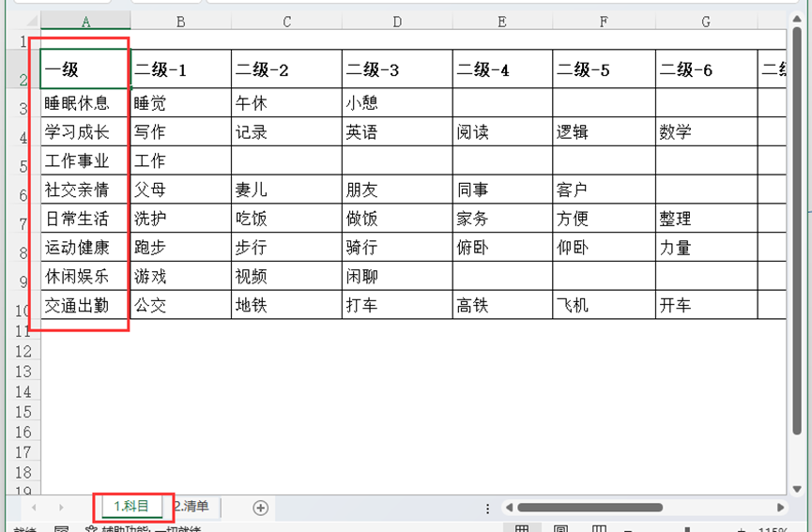Select cell 小憩
812x532 pixels.
[397, 102]
